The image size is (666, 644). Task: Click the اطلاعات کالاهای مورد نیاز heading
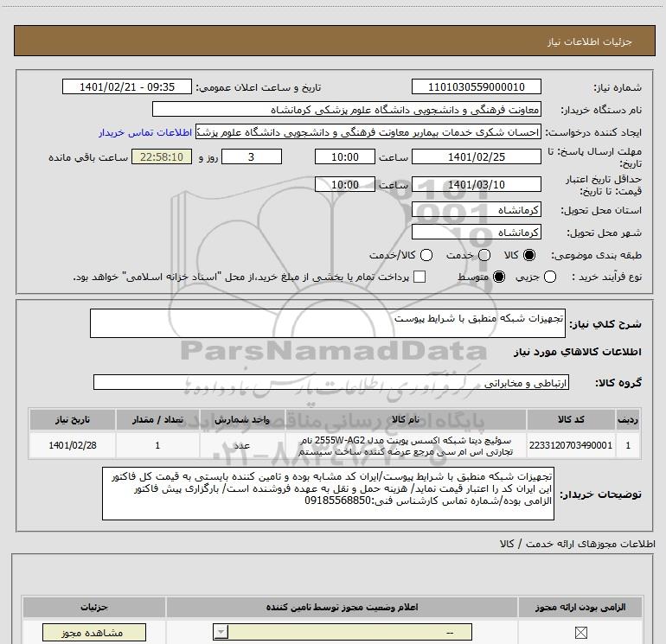point(578,352)
